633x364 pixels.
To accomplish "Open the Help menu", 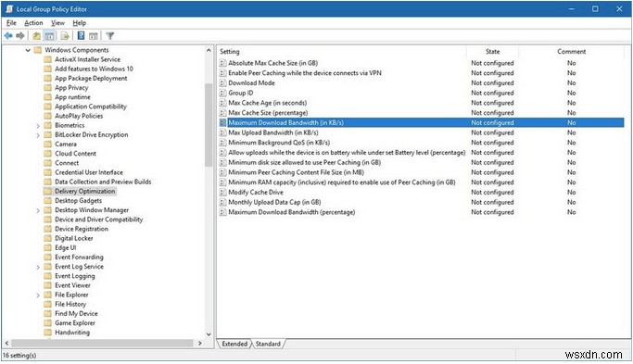I will (x=79, y=23).
